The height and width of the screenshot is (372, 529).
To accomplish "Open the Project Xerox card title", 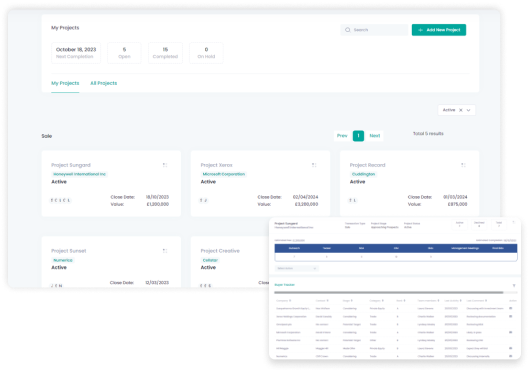I will 217,165.
